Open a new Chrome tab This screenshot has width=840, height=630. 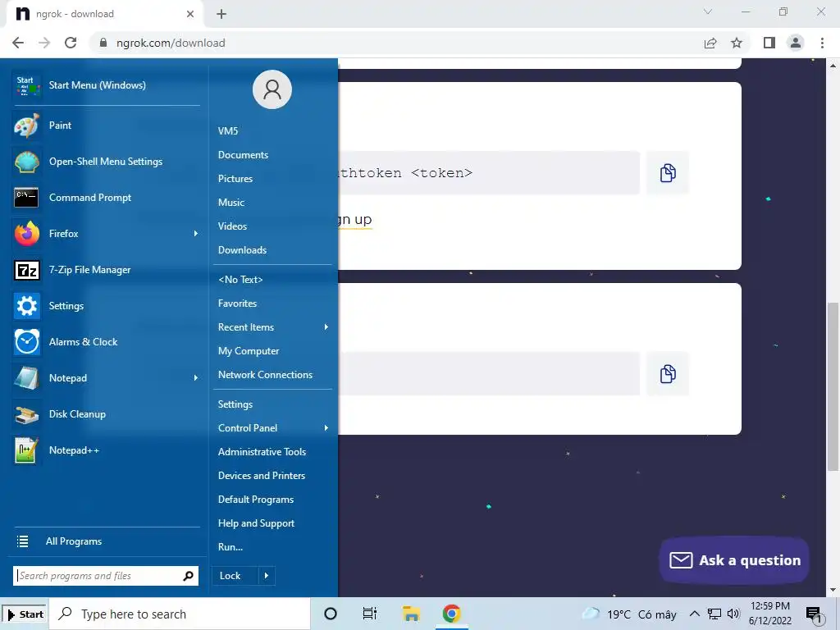click(221, 14)
